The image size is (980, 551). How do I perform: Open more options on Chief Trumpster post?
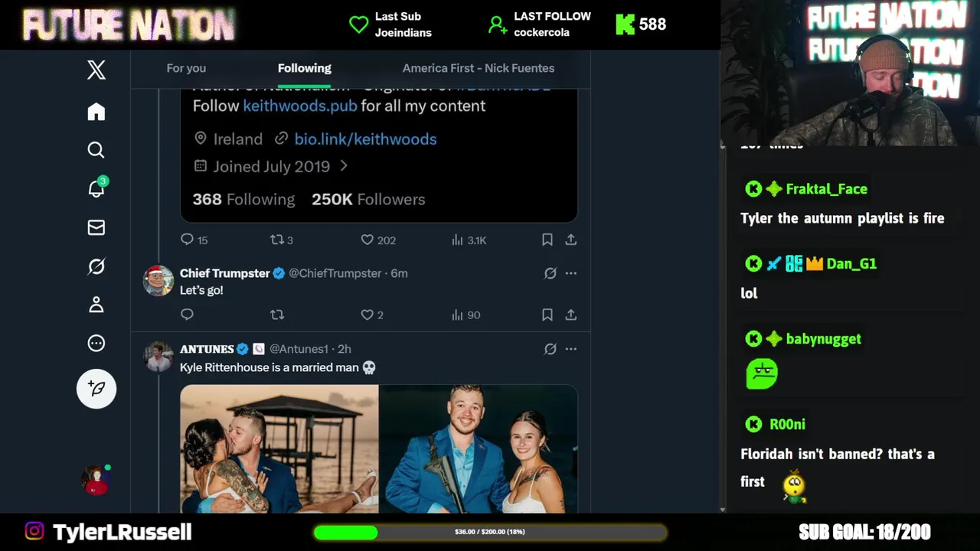click(x=571, y=273)
